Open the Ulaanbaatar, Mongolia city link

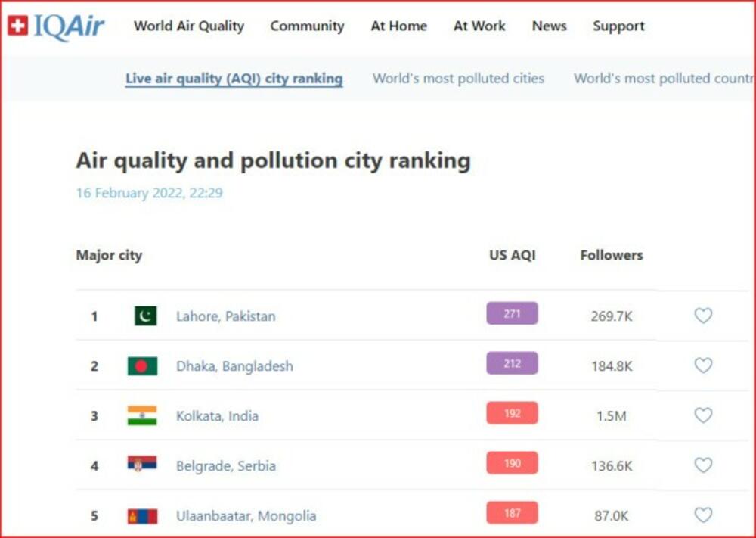[x=246, y=516]
